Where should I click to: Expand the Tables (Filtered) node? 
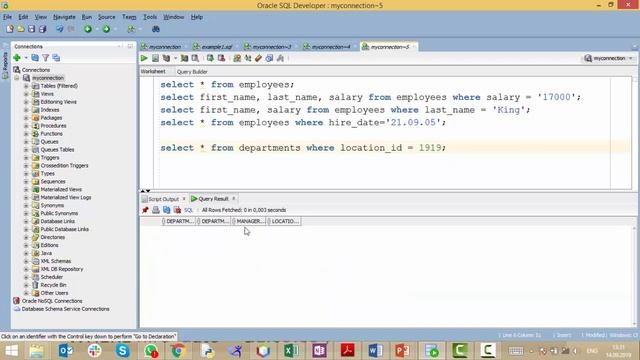coord(26,86)
